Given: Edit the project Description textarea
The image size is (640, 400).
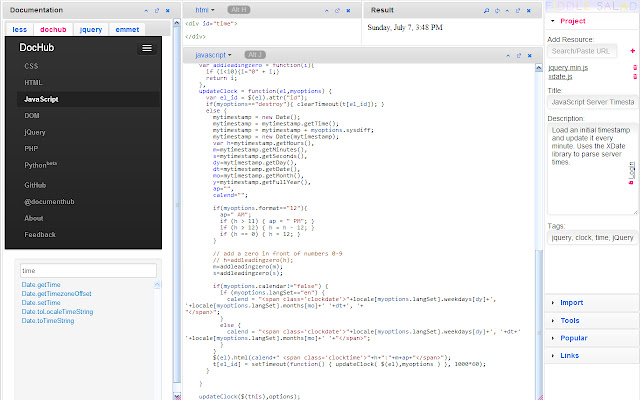Looking at the screenshot, I should (x=592, y=169).
